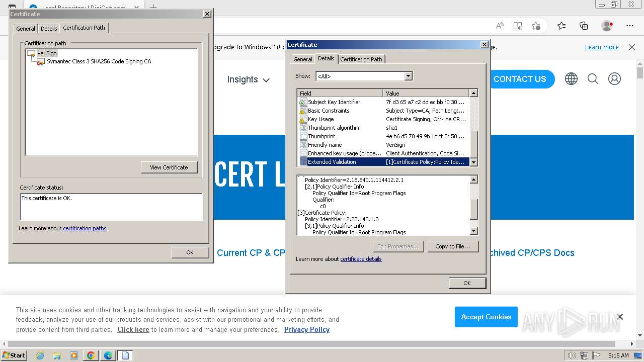Screen dimensions: 644x362
Task: Open the Show field filter dropdown
Action: tap(408, 76)
